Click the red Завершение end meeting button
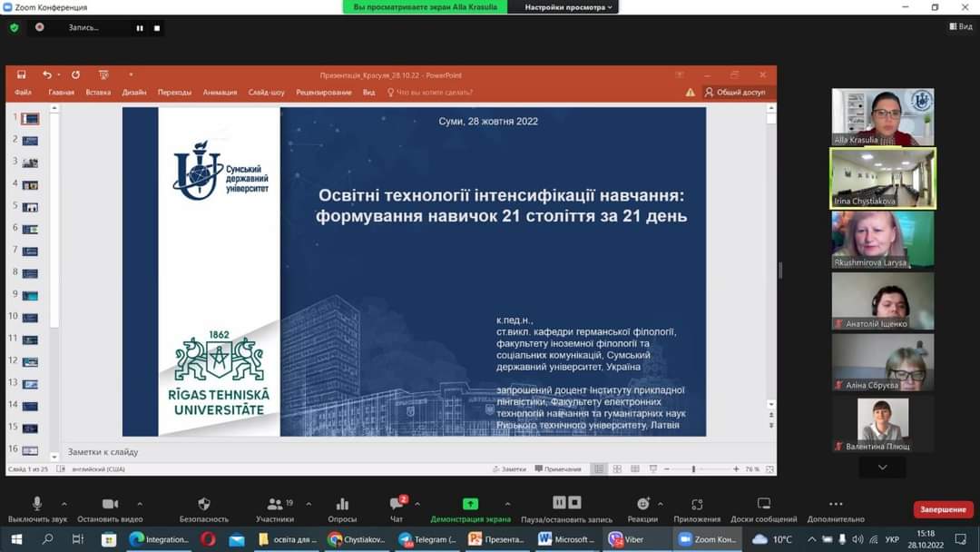Screen dimensions: 980x552 [943, 510]
